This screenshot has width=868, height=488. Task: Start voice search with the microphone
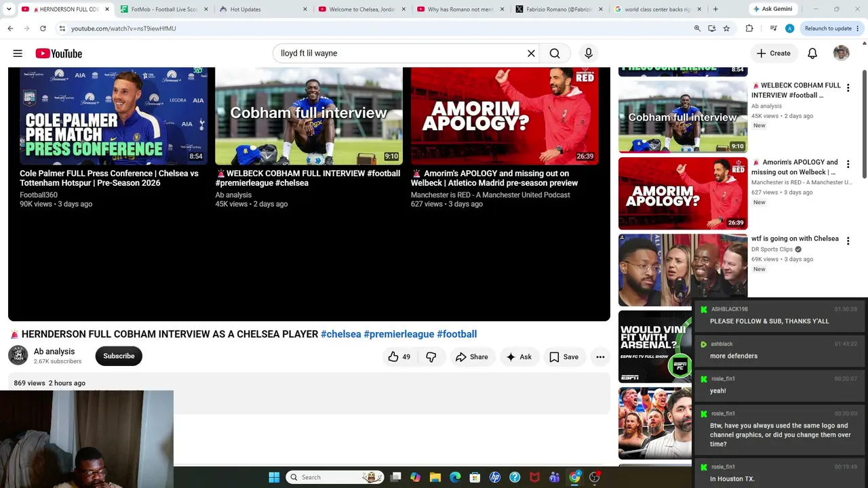[x=589, y=54]
